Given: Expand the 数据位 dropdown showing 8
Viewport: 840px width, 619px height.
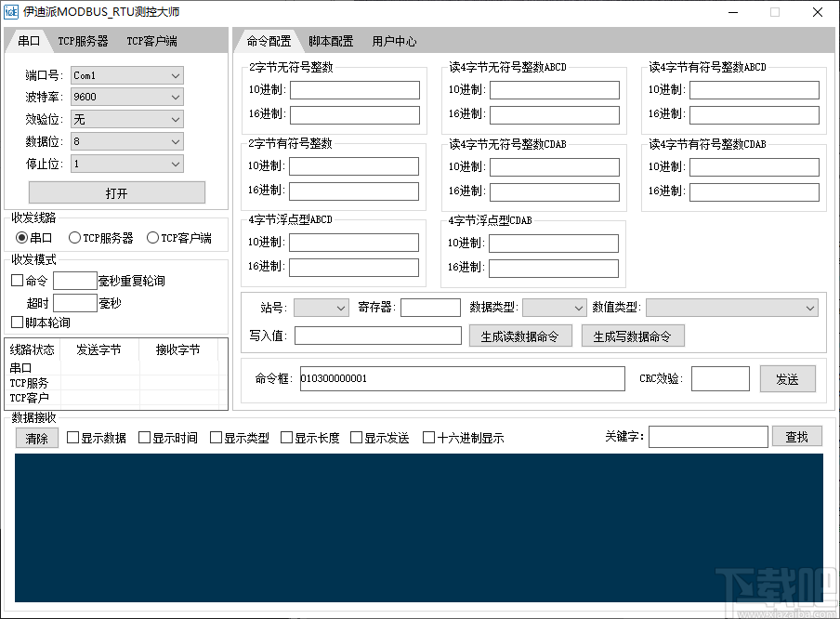Looking at the screenshot, I should point(126,141).
